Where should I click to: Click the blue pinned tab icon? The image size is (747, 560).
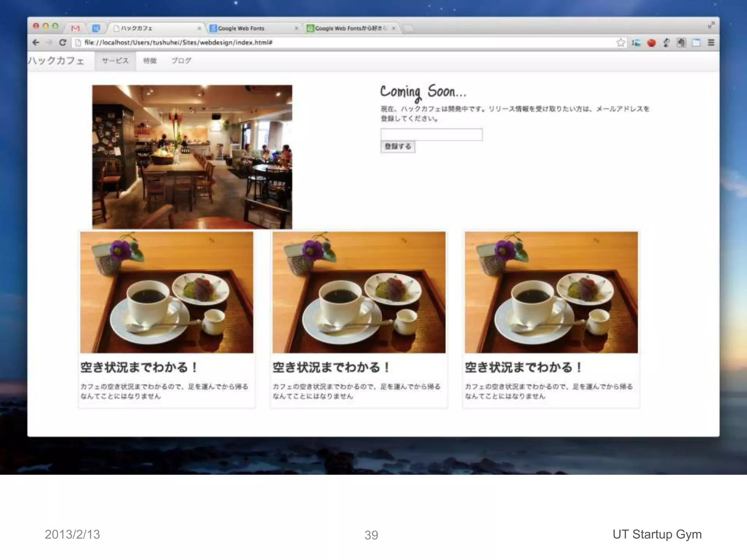point(96,28)
